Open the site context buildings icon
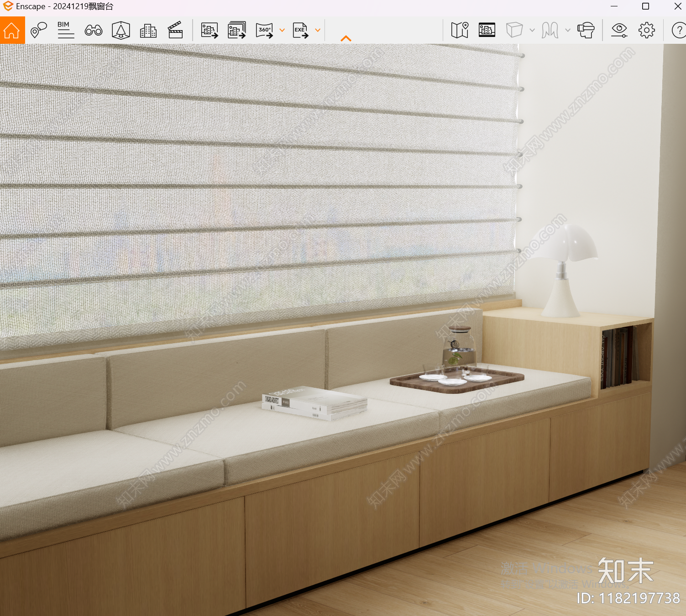 [x=148, y=31]
